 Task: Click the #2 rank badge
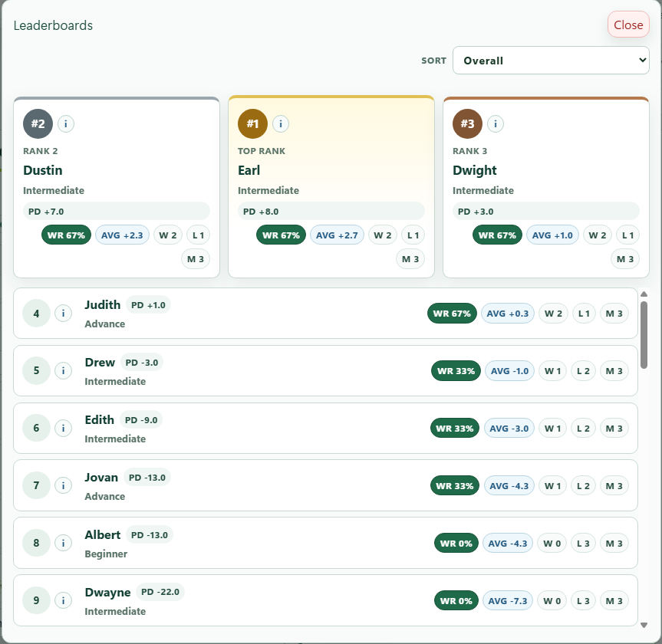click(38, 123)
